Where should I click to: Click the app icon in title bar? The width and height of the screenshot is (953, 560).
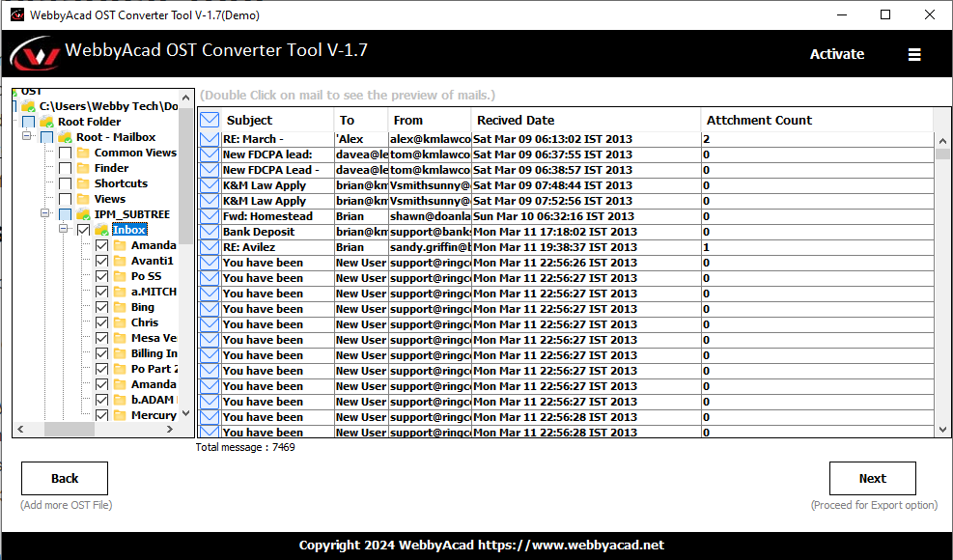pos(17,14)
